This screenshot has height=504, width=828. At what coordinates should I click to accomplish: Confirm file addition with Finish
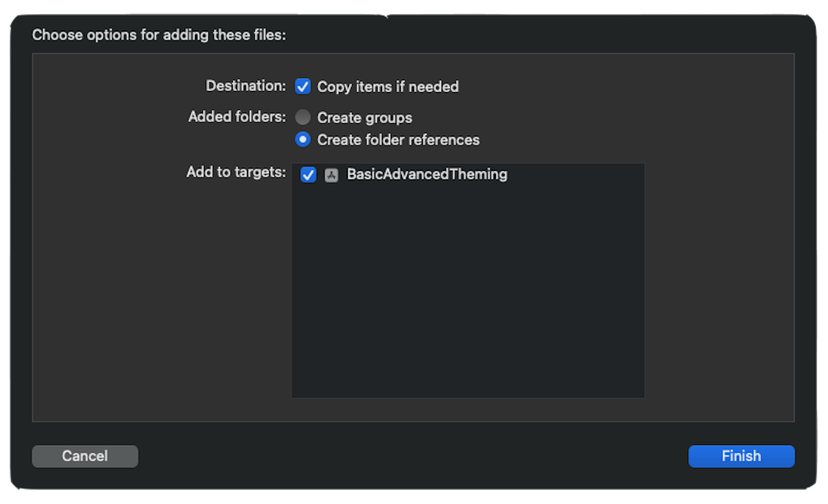[x=741, y=456]
